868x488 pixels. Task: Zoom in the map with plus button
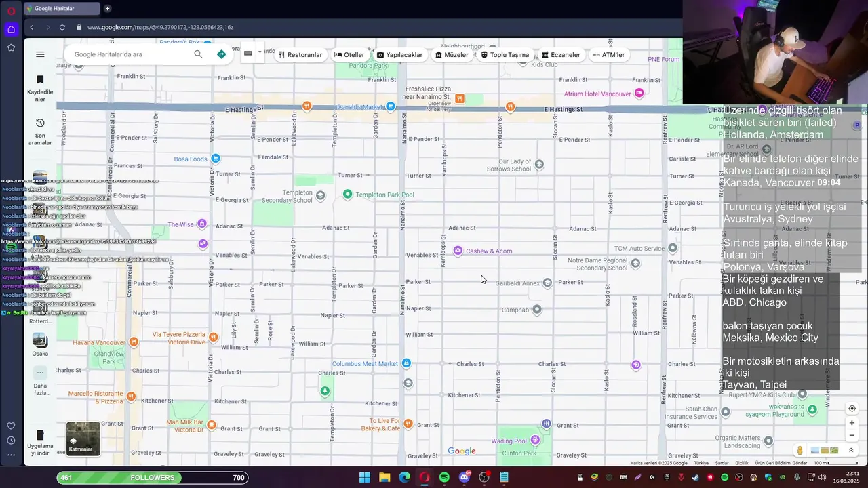pos(852,423)
